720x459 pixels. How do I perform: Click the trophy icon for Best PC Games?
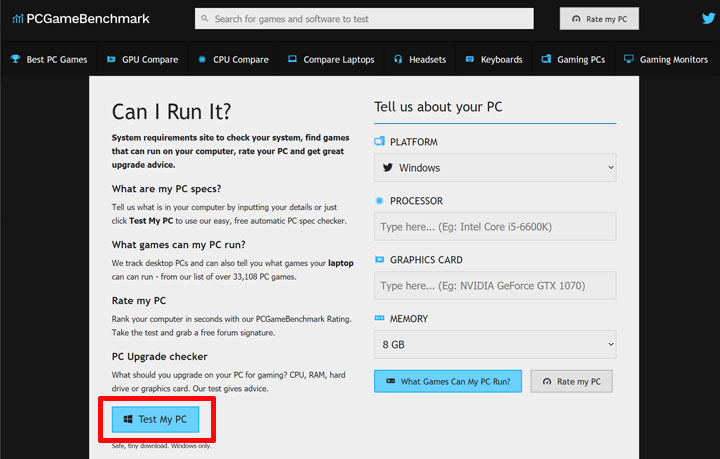[x=15, y=60]
